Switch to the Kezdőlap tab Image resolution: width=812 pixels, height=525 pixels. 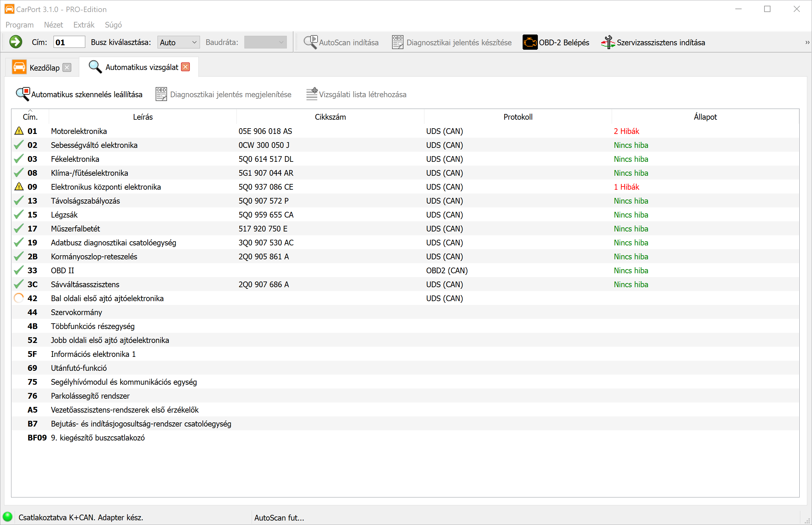click(44, 67)
